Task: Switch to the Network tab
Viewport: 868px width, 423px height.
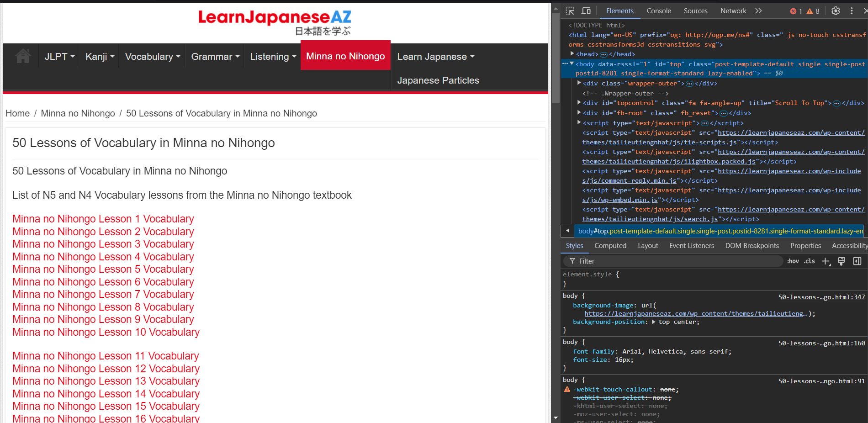Action: click(x=733, y=11)
